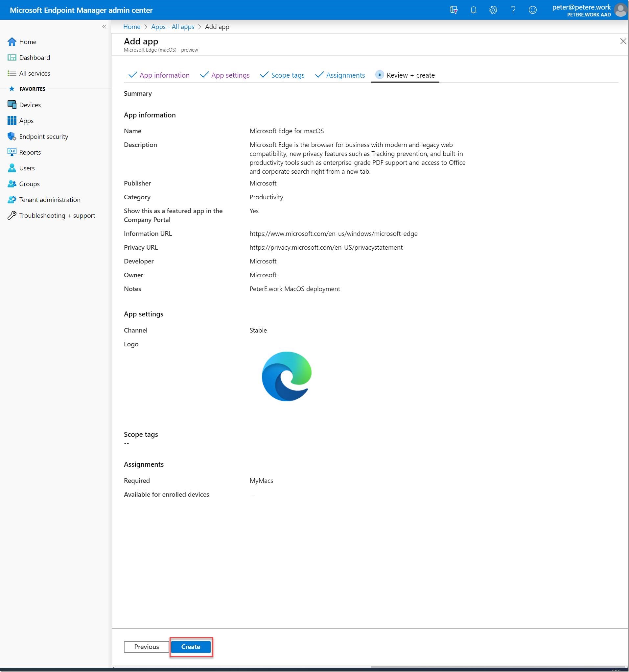This screenshot has width=629, height=672.
Task: Click the Endpoint security shield icon
Action: (x=12, y=137)
